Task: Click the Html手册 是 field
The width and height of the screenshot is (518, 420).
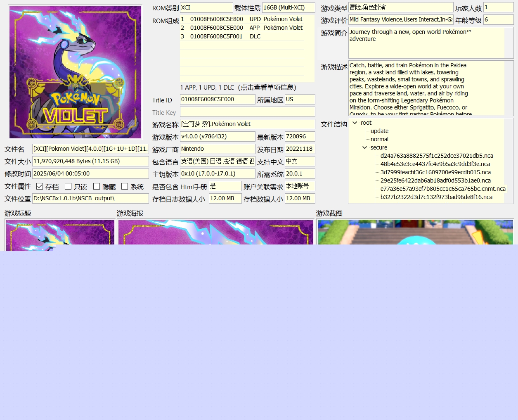Action: (x=225, y=186)
